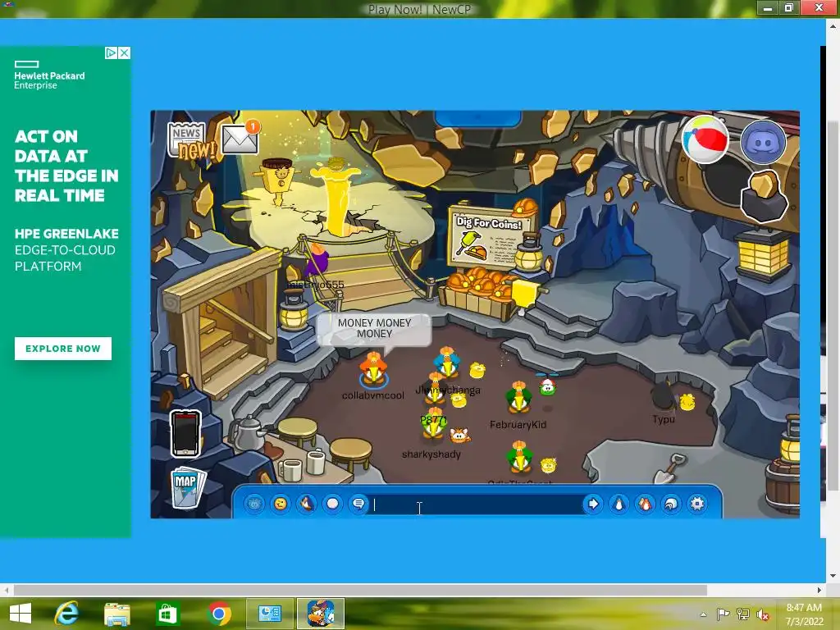Open the spy phone icon
The height and width of the screenshot is (630, 840).
(185, 433)
